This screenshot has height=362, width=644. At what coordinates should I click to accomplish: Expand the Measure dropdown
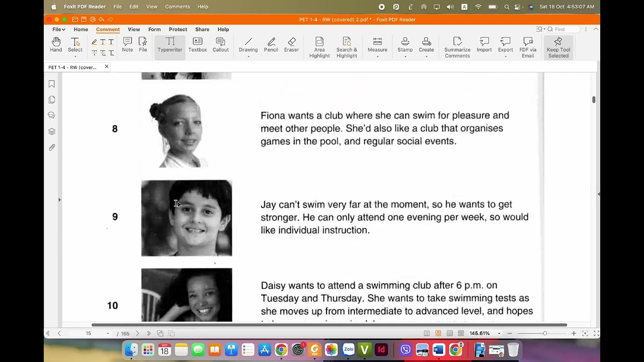[x=377, y=56]
